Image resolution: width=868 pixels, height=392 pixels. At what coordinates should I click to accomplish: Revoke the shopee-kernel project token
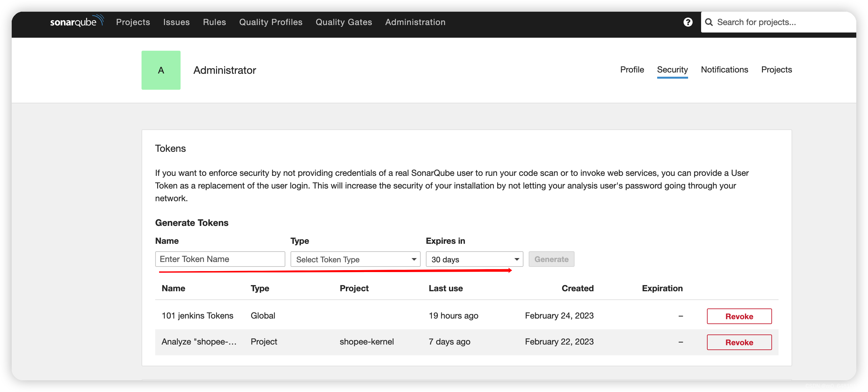click(x=739, y=342)
